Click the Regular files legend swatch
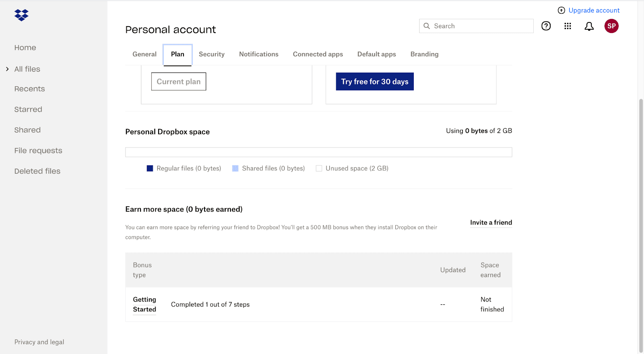The height and width of the screenshot is (354, 644). coord(150,168)
